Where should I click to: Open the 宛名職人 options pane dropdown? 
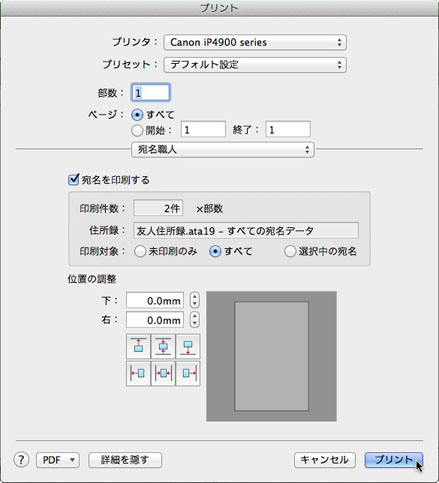tap(223, 149)
